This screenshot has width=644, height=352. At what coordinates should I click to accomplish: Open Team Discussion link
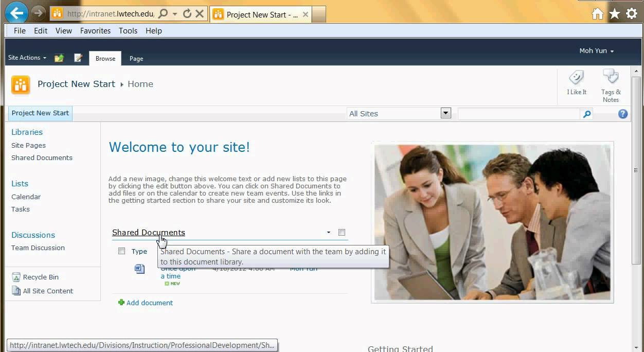[38, 248]
